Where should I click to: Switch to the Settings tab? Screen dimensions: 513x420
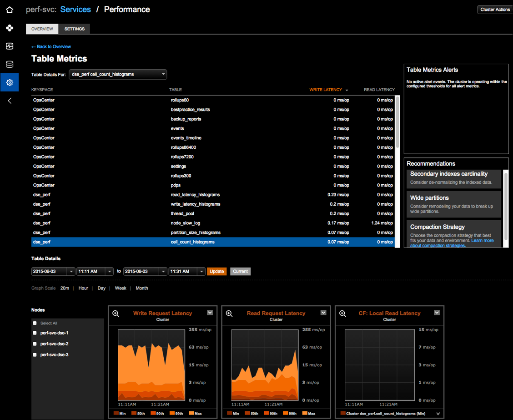75,29
